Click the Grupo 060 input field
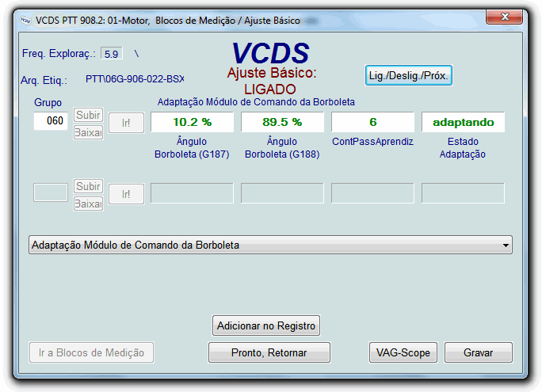Viewport: 542px width, 392px height. pyautogui.click(x=51, y=121)
